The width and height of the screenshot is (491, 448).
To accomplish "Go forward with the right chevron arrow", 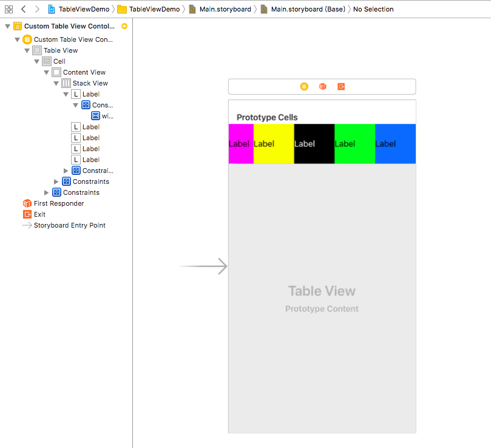I will (x=37, y=9).
